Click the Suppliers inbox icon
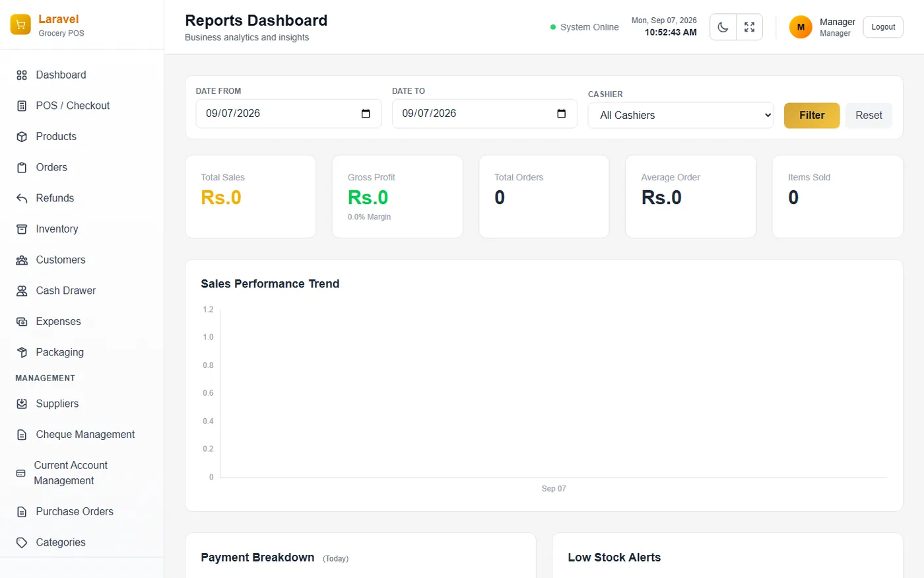Screen dimensions: 924x578 click(x=22, y=404)
